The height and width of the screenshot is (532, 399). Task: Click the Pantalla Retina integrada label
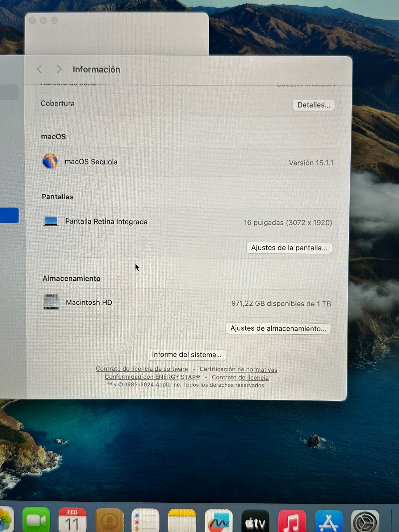[106, 222]
